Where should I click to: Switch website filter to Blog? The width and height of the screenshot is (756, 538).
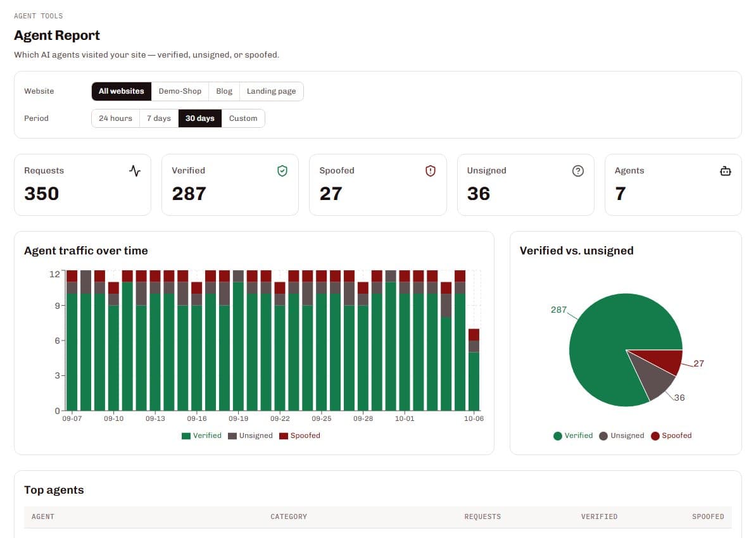coord(224,91)
